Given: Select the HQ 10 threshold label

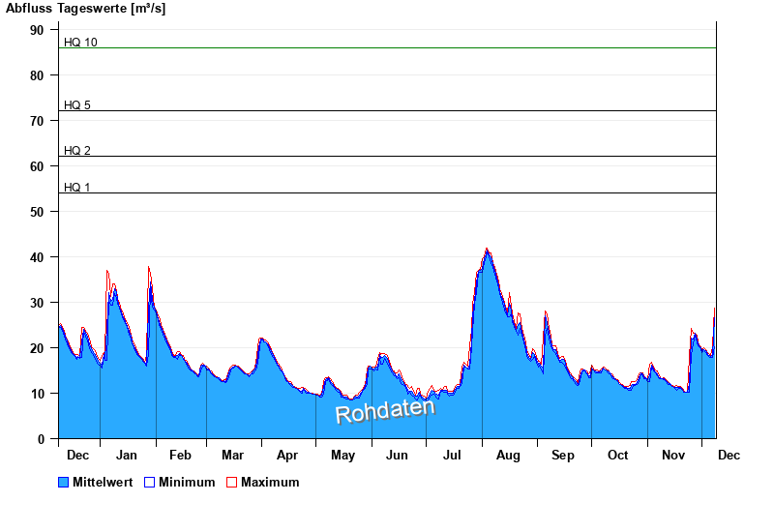Looking at the screenshot, I should pos(80,43).
